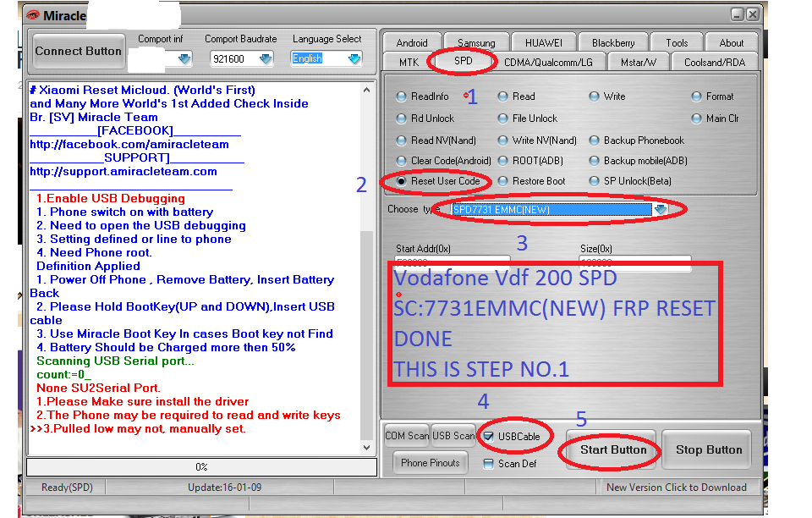
Task: Open the Android tab
Action: (411, 41)
